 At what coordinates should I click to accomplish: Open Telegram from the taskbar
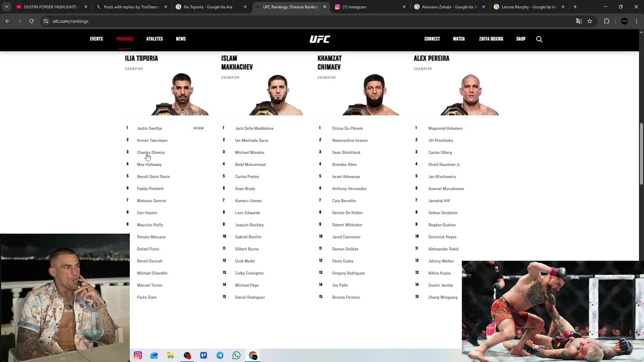point(220,355)
